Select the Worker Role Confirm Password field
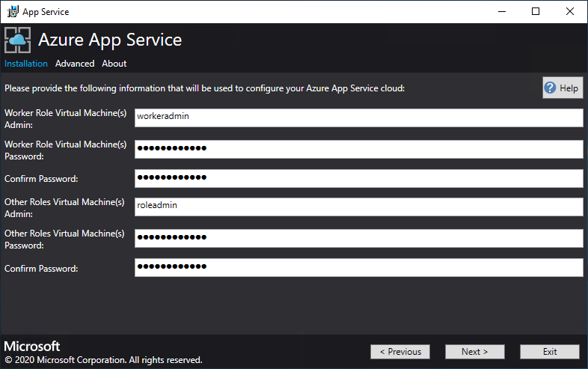Image resolution: width=588 pixels, height=369 pixels. point(358,178)
